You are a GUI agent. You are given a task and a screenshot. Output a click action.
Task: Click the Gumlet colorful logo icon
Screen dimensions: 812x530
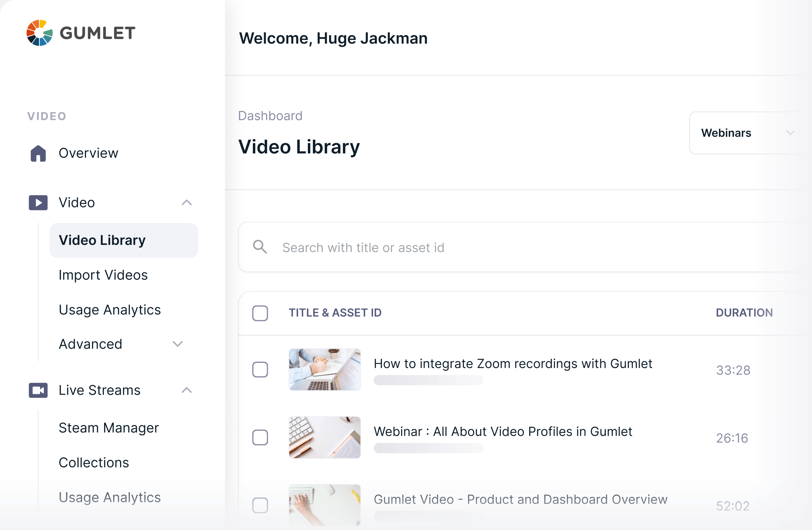click(39, 33)
